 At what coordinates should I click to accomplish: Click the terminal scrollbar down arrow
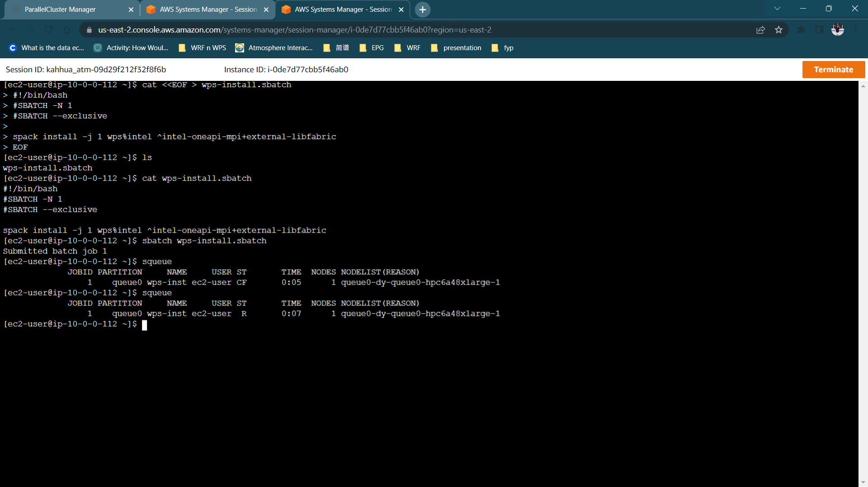pos(863,482)
